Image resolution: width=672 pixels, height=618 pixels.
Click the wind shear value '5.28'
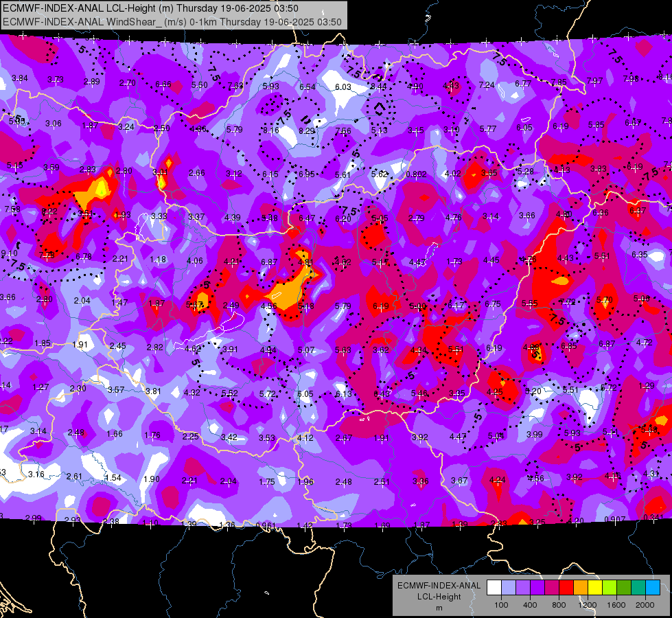tap(525, 172)
